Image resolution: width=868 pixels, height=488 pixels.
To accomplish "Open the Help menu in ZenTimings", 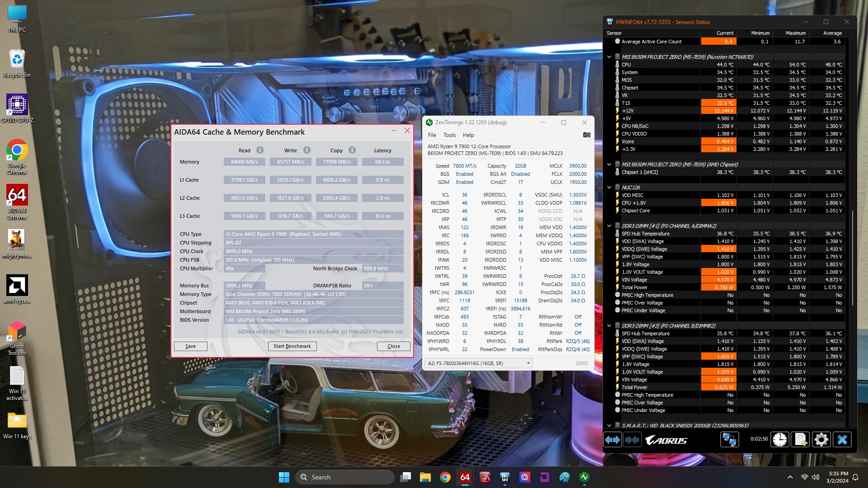I will click(x=468, y=135).
